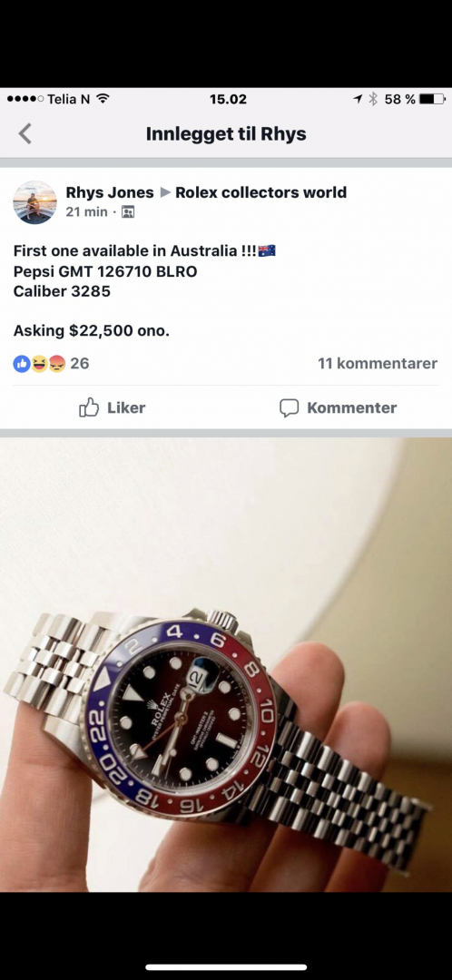Viewport: 452px width, 980px height.
Task: Tap the home indicator bar at bottom
Action: click(226, 967)
